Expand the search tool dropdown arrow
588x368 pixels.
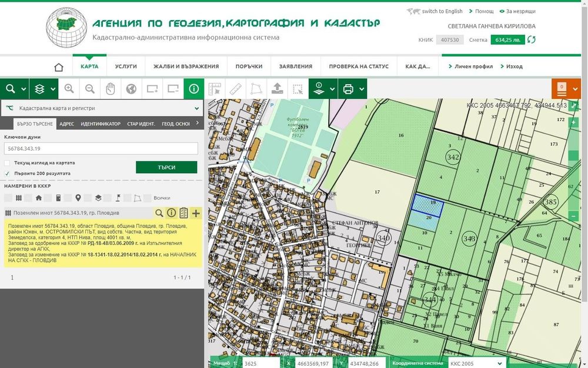click(x=24, y=89)
